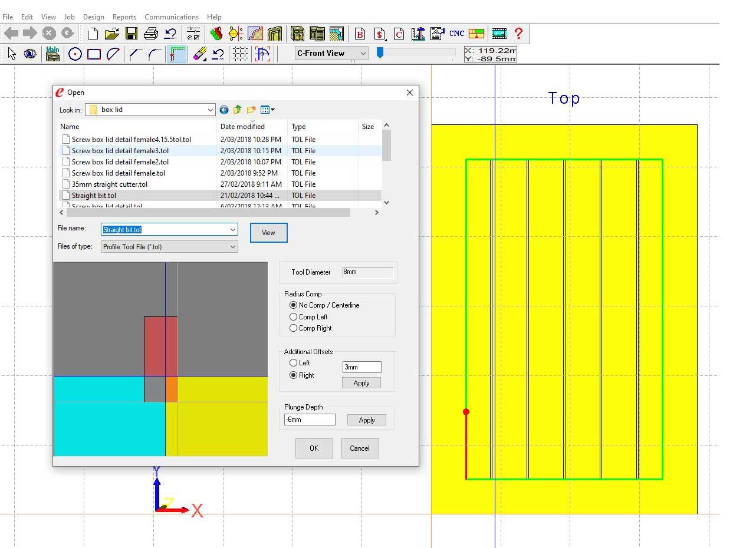Select the Comp Right radio button
The height and width of the screenshot is (548, 756).
294,328
